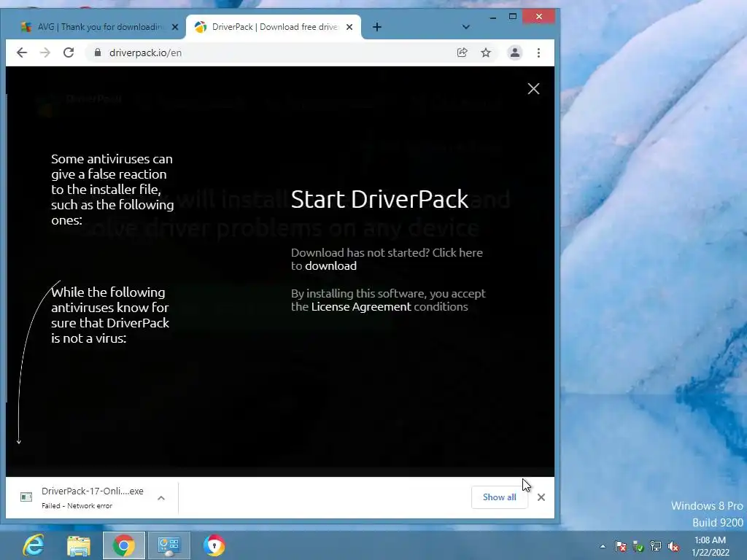Click the forward navigation arrow
This screenshot has height=560, width=747.
45,52
